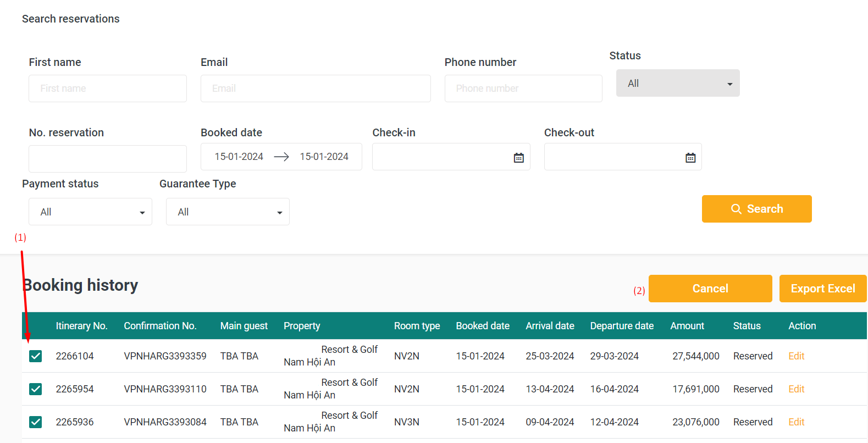The width and height of the screenshot is (868, 443).
Task: Uncheck the checkbox for itinerary 2266104
Action: [36, 356]
